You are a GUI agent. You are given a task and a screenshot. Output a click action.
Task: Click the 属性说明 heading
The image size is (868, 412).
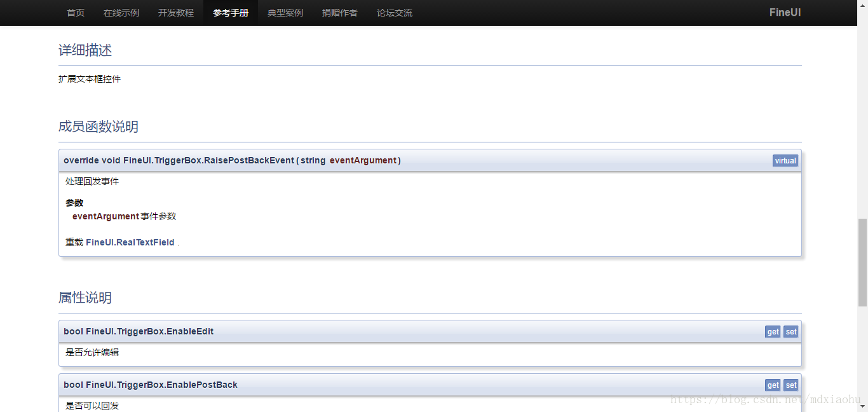tap(85, 298)
